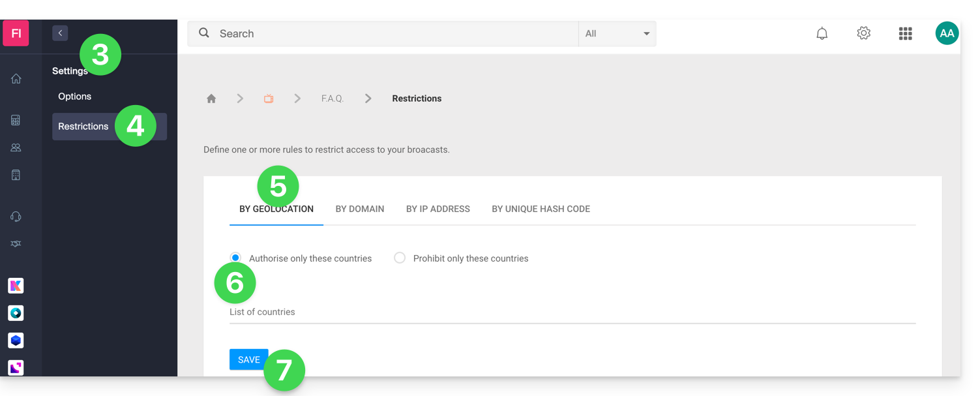This screenshot has width=980, height=396.
Task: Open the users icon in left sidebar
Action: [x=16, y=147]
